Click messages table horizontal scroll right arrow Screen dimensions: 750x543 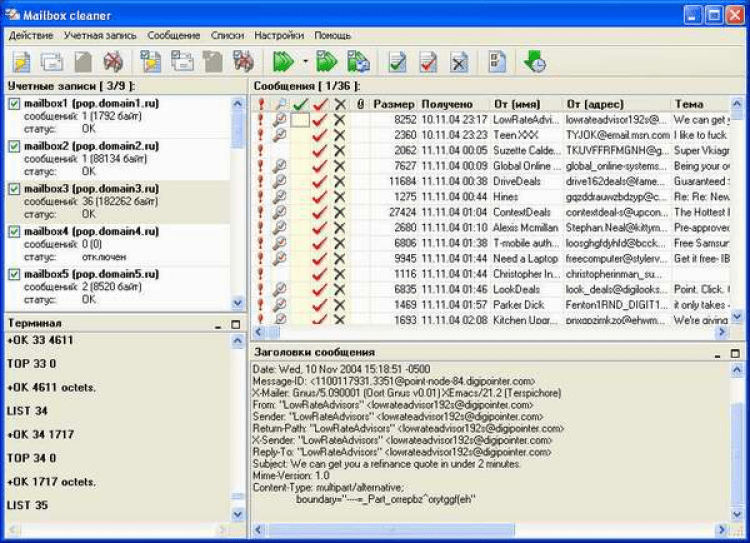click(x=722, y=332)
